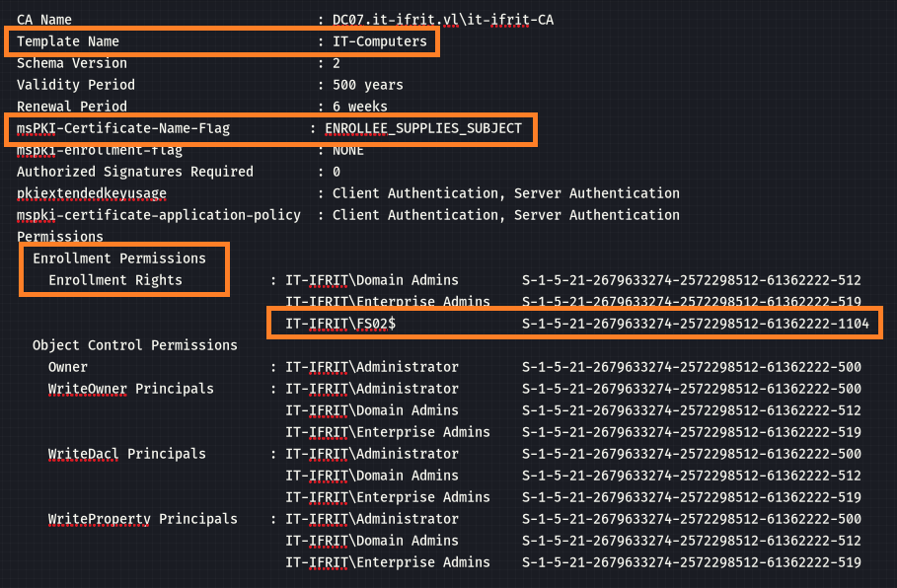Click the WriteOwner Principals label
The image size is (897, 588).
[130, 389]
